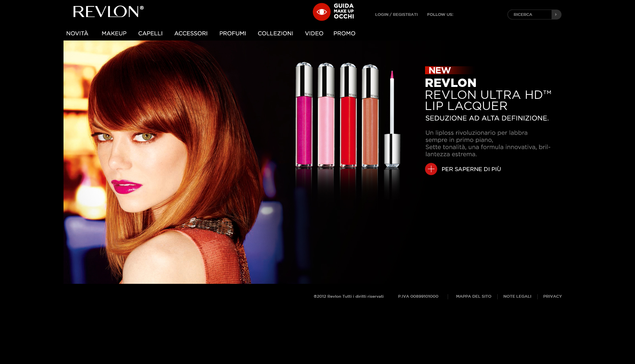The height and width of the screenshot is (364, 635).
Task: Open the Novità menu
Action: tap(77, 33)
